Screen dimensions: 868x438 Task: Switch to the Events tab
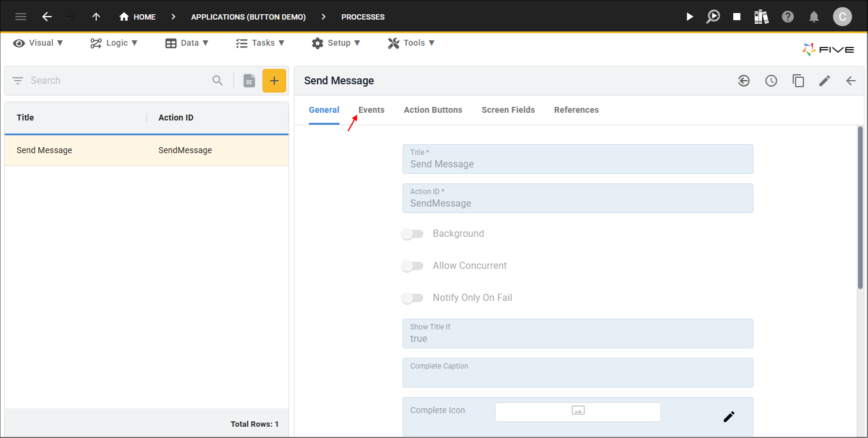[372, 110]
